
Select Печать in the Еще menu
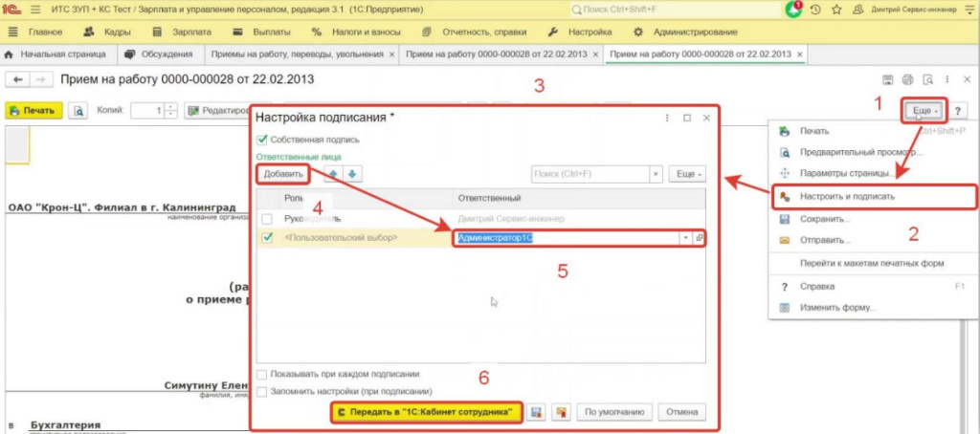tap(874, 131)
